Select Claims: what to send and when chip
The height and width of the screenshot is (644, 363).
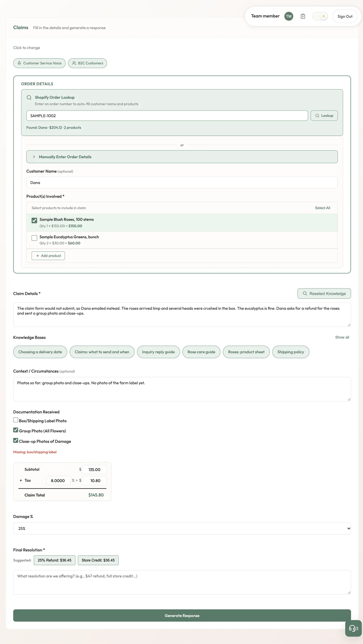102,352
